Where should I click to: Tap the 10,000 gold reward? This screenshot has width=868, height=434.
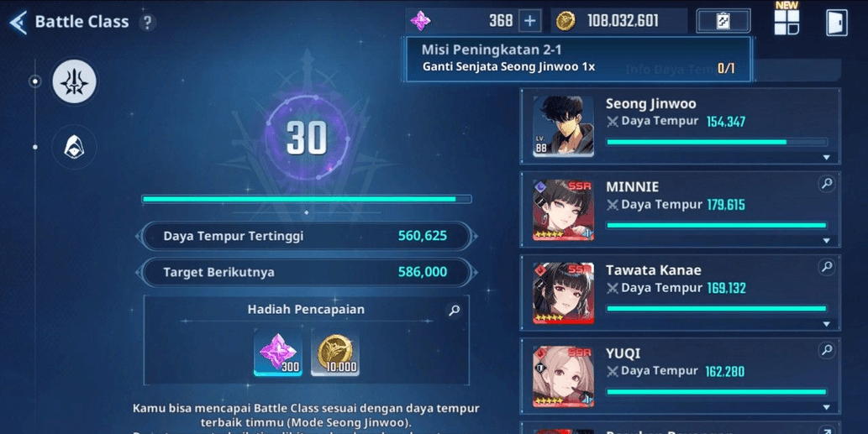[335, 353]
